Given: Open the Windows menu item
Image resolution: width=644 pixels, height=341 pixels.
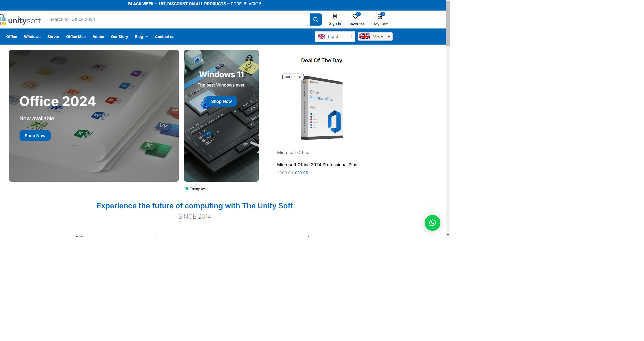Looking at the screenshot, I should coord(32,37).
